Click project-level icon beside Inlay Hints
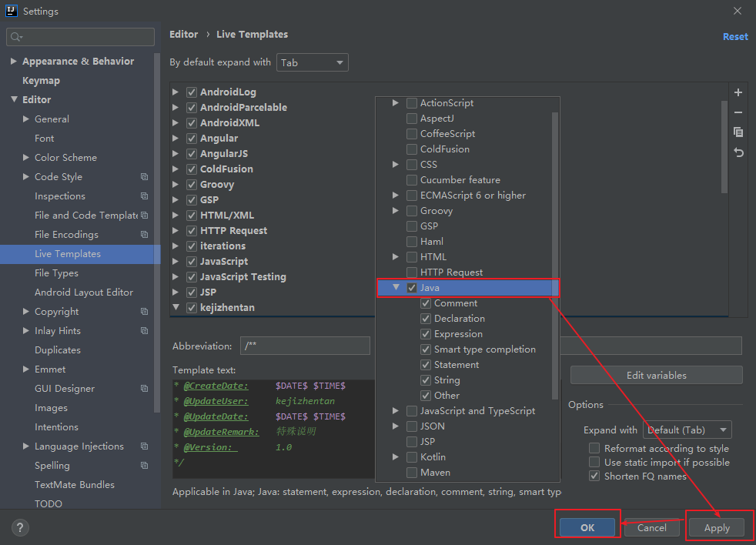The width and height of the screenshot is (756, 545). 144,331
